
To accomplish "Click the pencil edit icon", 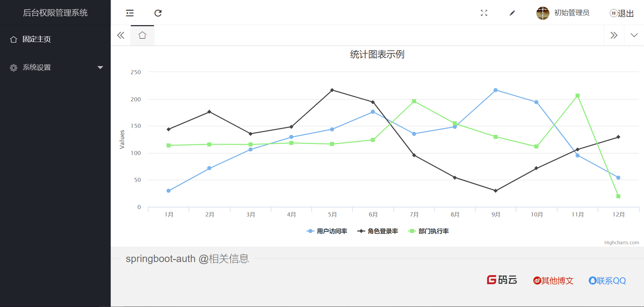I will (x=512, y=13).
